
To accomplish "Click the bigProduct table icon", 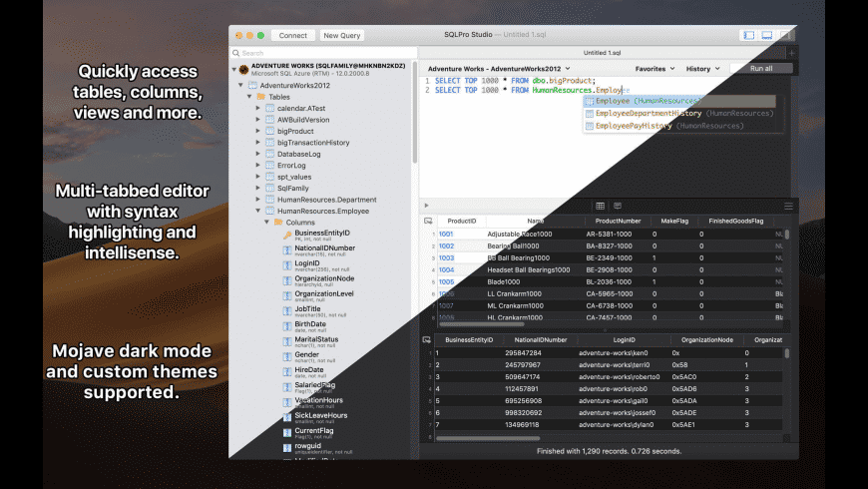I will click(270, 132).
